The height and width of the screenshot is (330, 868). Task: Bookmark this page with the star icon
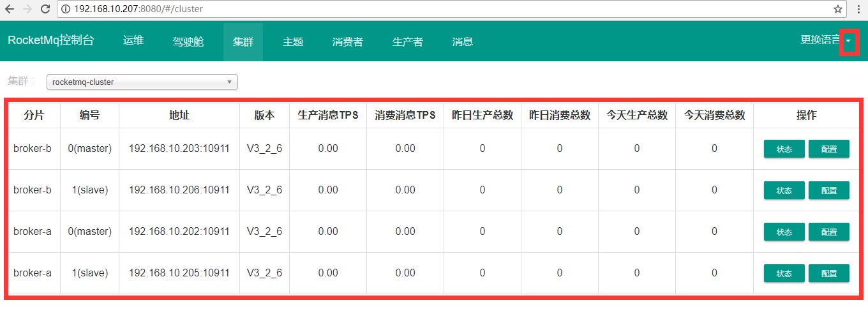838,10
